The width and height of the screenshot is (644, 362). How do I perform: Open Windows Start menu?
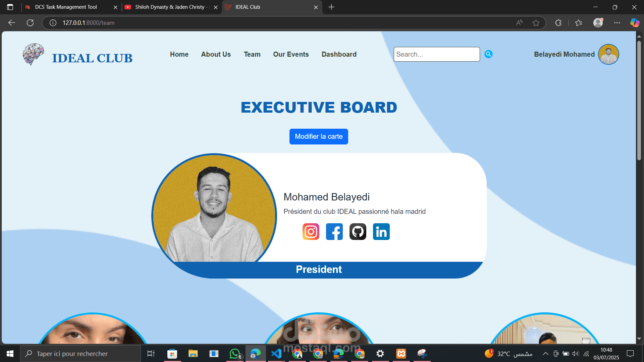(10, 354)
